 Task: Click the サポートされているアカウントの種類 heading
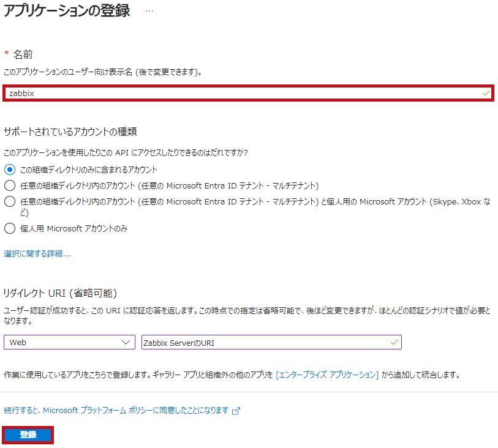click(x=70, y=132)
